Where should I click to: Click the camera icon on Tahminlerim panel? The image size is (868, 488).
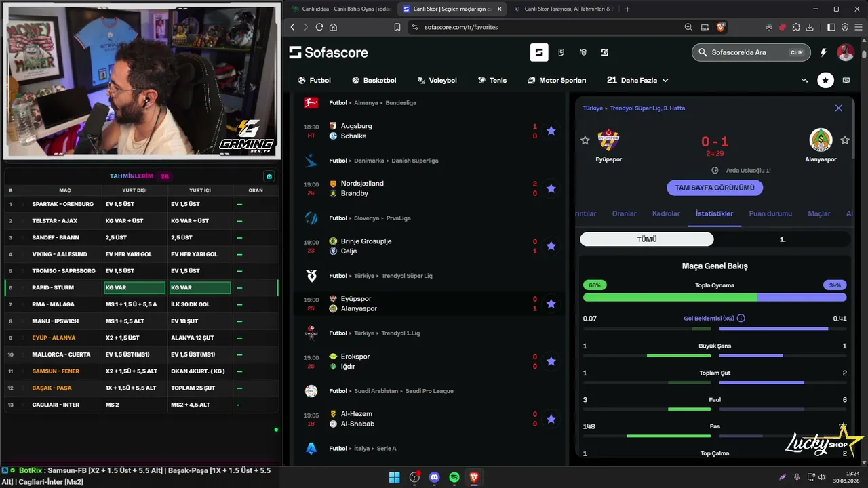click(269, 176)
